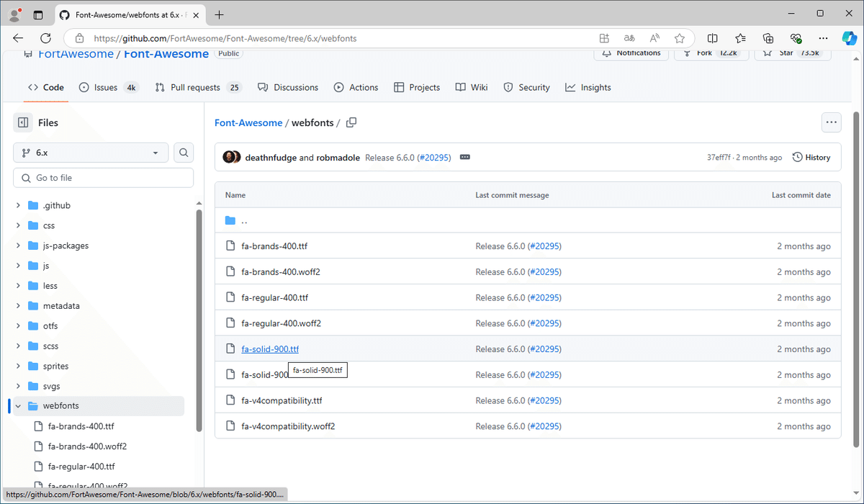Click read aloud icon in address bar
Viewport: 864px width, 504px height.
[x=654, y=38]
